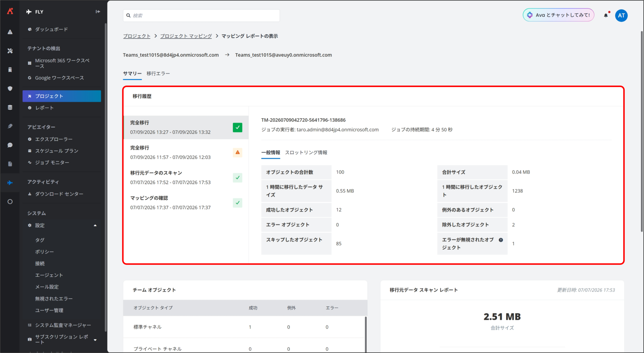Select the airplane FLY icon in left rail
The height and width of the screenshot is (353, 644).
[x=10, y=183]
